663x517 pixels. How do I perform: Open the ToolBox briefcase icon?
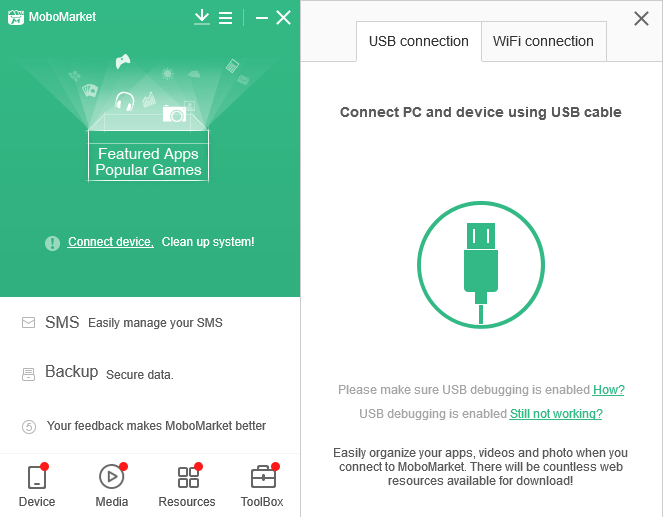coord(263,477)
